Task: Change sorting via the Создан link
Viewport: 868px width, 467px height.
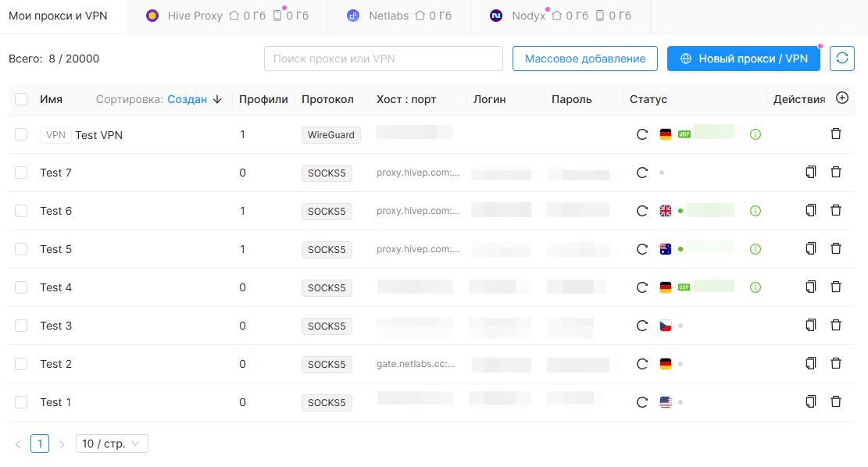Action: click(187, 99)
